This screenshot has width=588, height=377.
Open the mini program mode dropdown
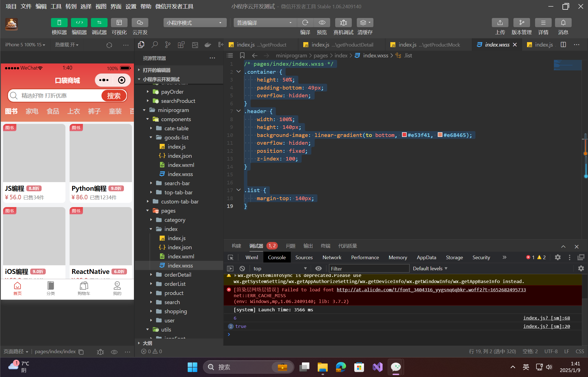click(x=195, y=23)
